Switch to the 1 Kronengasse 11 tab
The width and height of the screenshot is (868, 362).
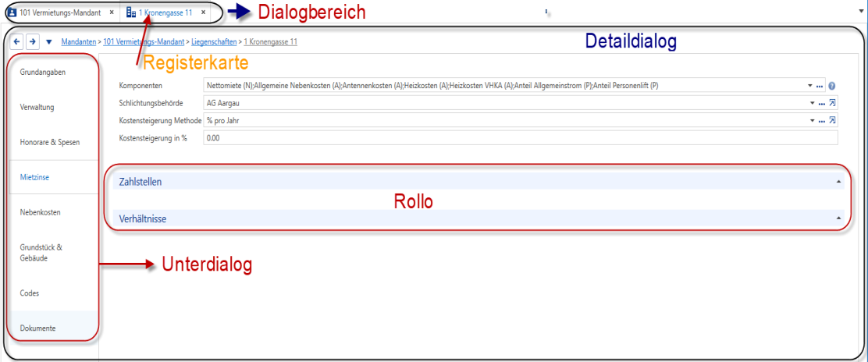click(x=165, y=12)
